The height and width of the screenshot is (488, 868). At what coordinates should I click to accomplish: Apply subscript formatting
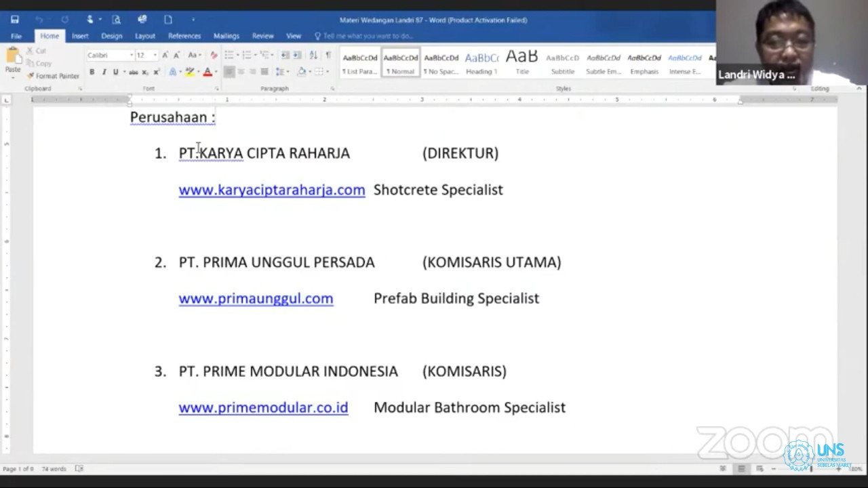145,72
